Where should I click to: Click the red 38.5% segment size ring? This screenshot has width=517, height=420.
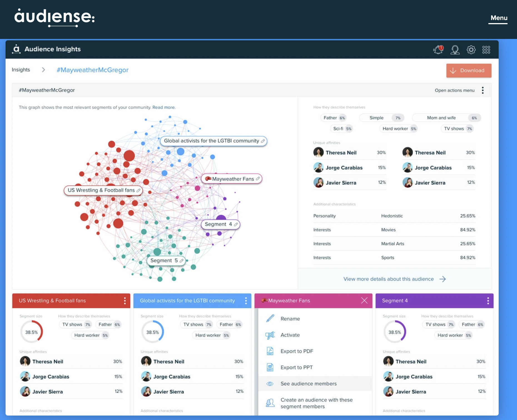point(31,332)
